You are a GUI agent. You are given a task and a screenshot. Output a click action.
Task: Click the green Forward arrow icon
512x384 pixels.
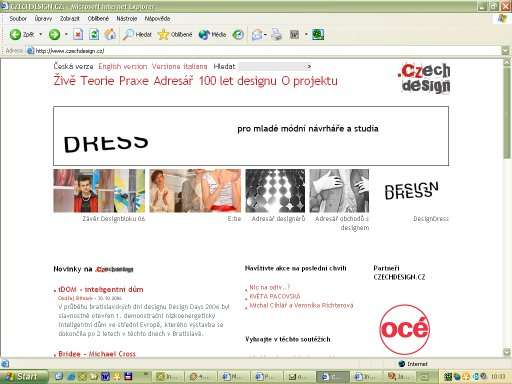click(x=54, y=34)
